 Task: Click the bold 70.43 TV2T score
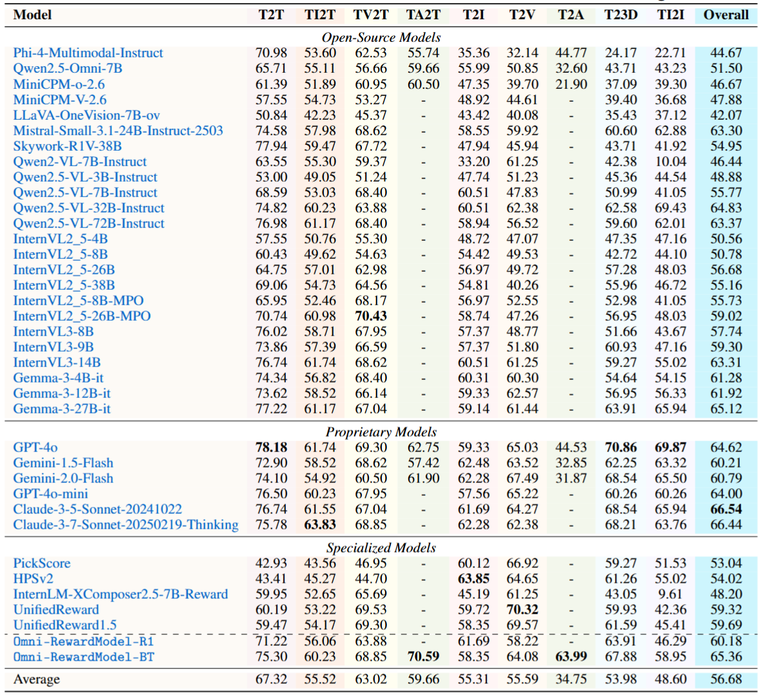[x=371, y=316]
